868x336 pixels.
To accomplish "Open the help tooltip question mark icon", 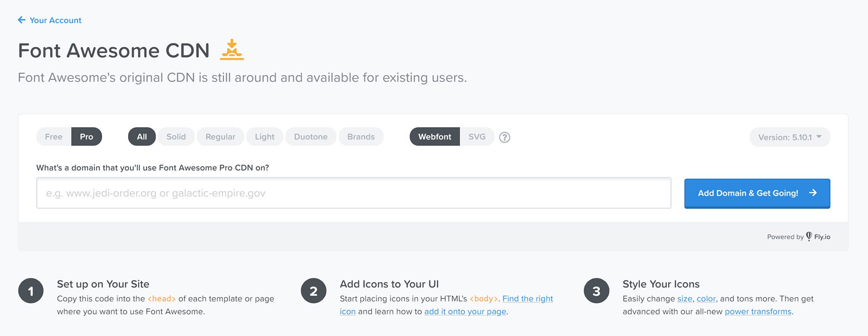I will point(504,137).
